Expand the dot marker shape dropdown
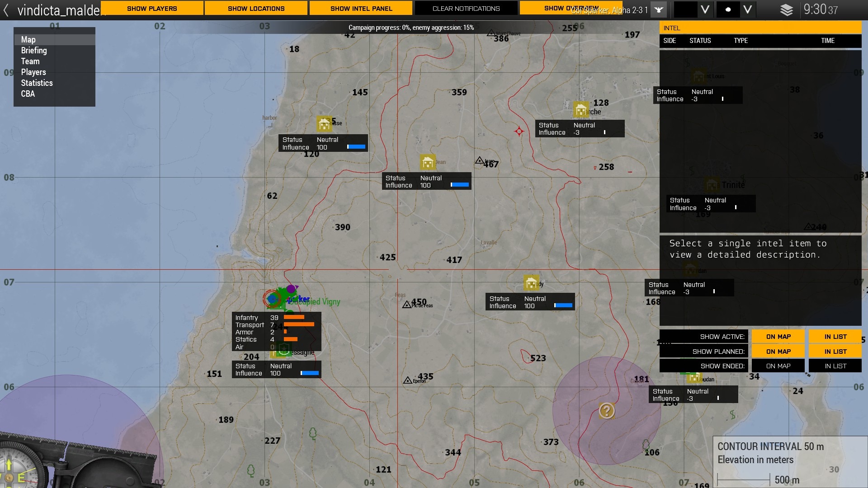This screenshot has height=488, width=868. pos(747,9)
